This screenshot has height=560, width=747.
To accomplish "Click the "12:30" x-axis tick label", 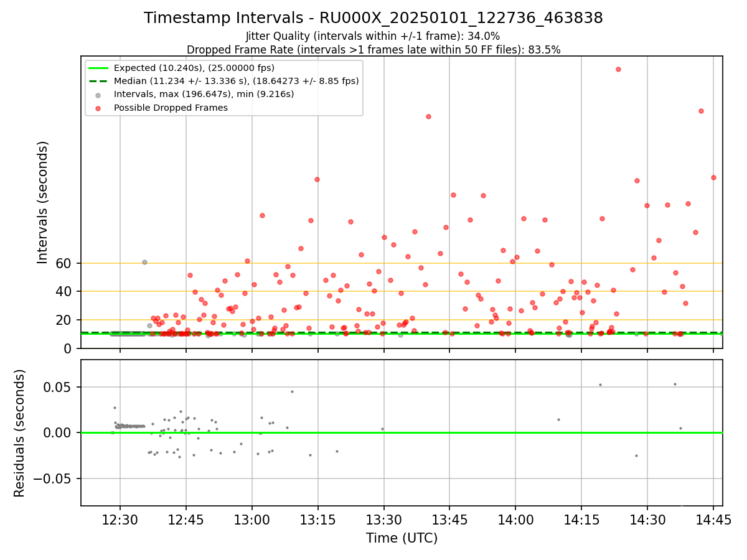I will click(120, 519).
